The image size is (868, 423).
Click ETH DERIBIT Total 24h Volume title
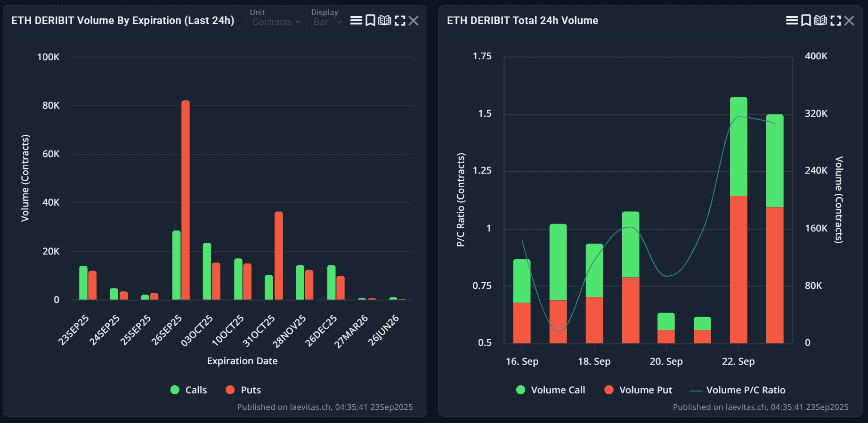[522, 20]
